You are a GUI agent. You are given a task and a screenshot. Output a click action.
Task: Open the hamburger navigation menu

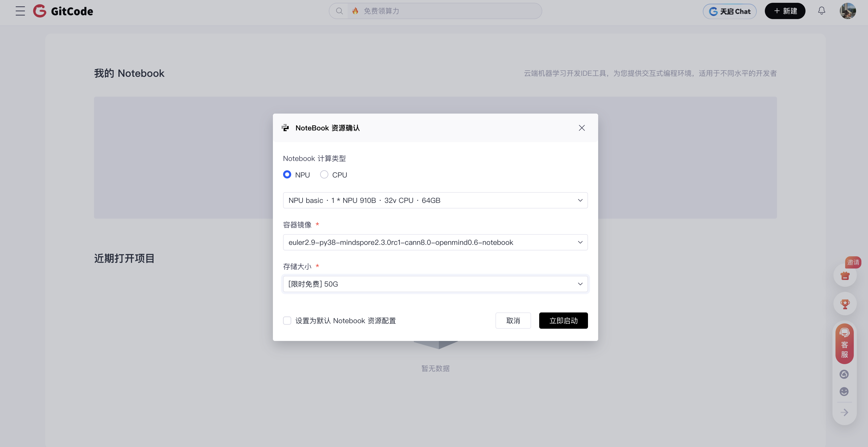point(20,11)
